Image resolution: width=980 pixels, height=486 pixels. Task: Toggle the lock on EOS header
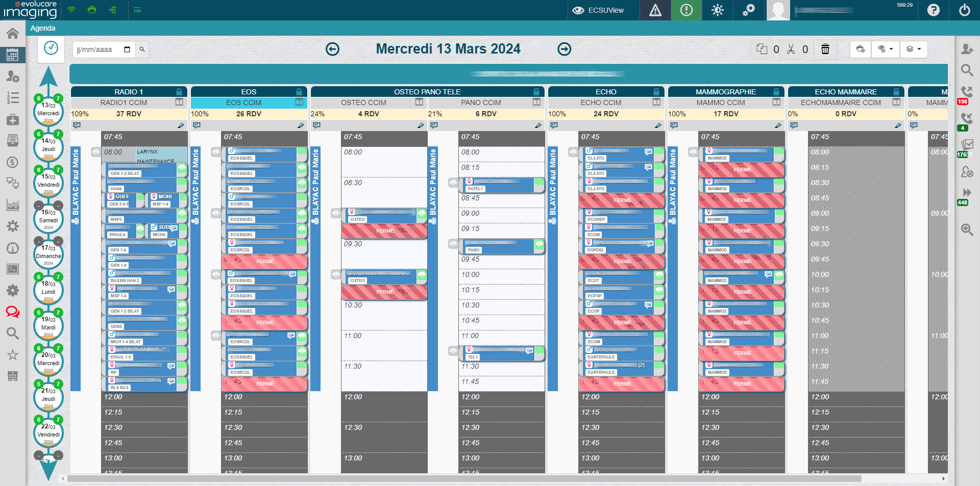299,92
